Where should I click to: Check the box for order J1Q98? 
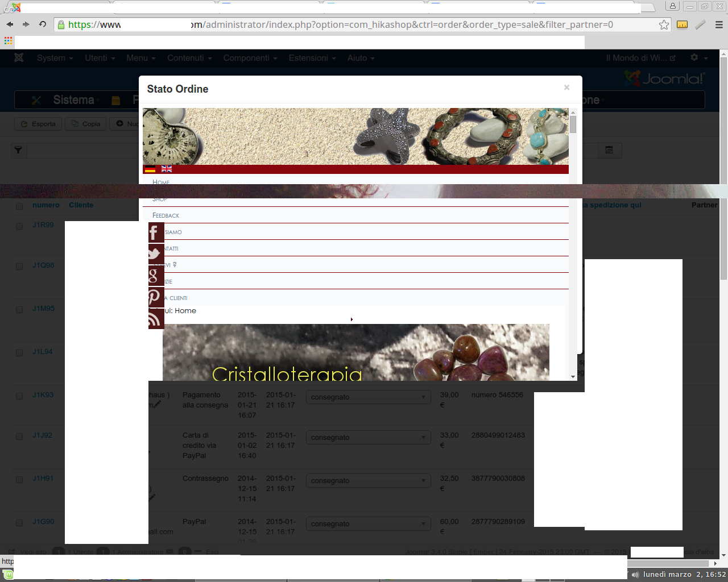pyautogui.click(x=19, y=267)
